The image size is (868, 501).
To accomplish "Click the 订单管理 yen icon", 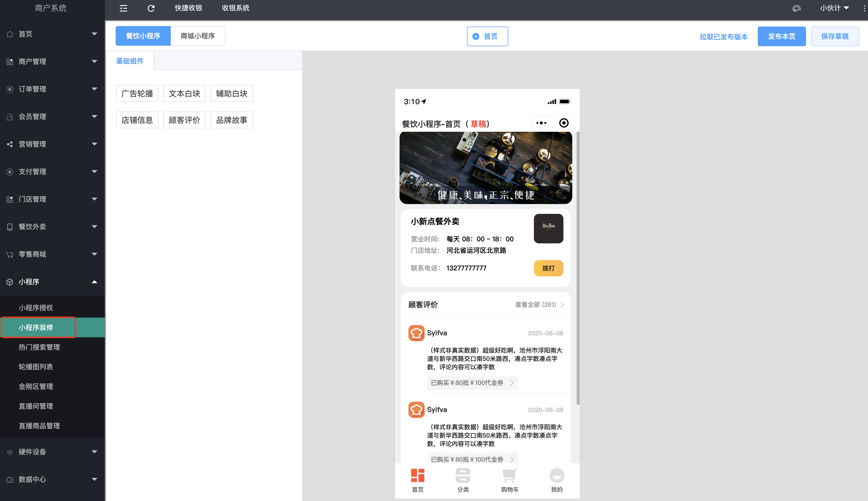I will click(10, 89).
